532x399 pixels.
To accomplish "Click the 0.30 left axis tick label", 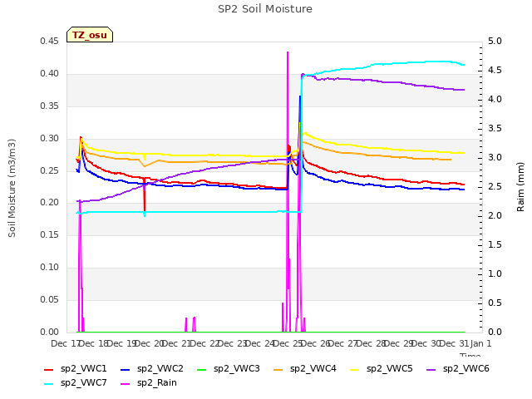I will (x=49, y=139).
